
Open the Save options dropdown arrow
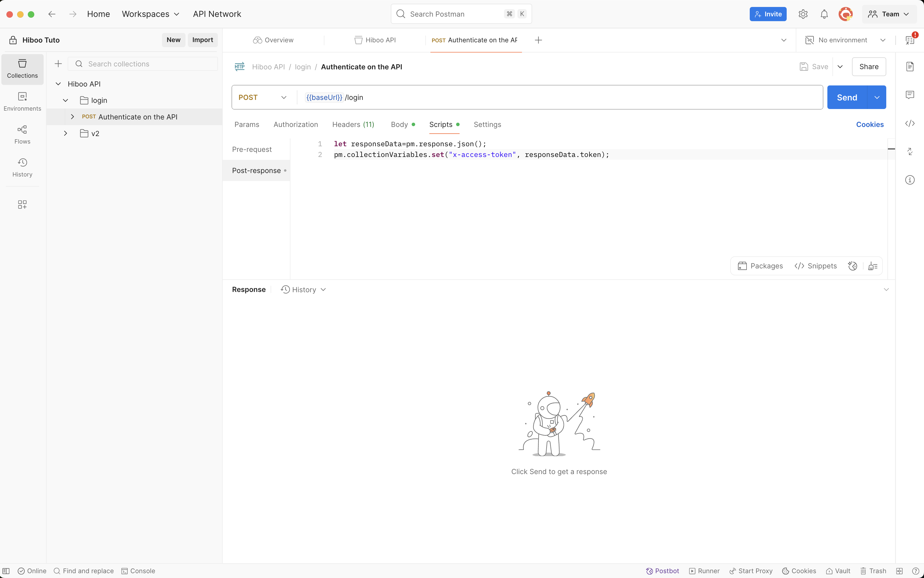[x=840, y=67]
